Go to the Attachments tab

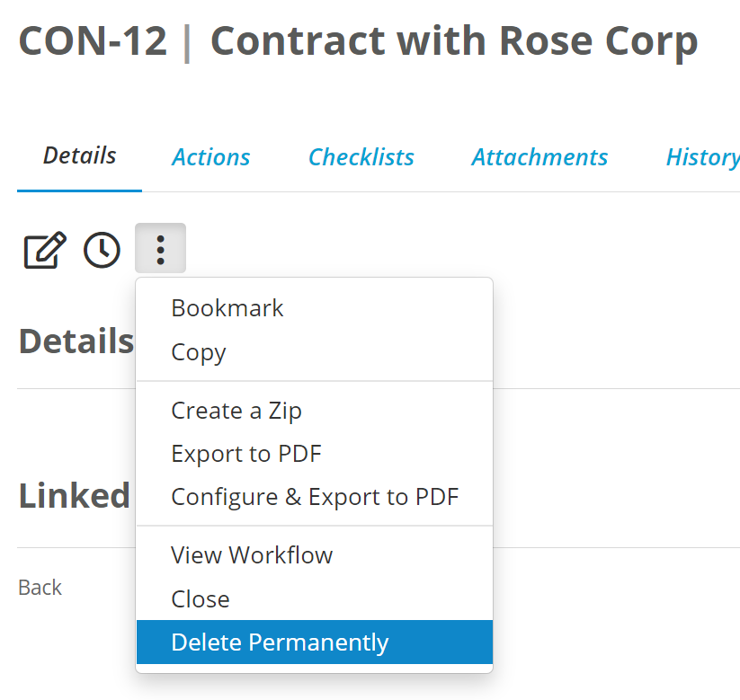539,157
